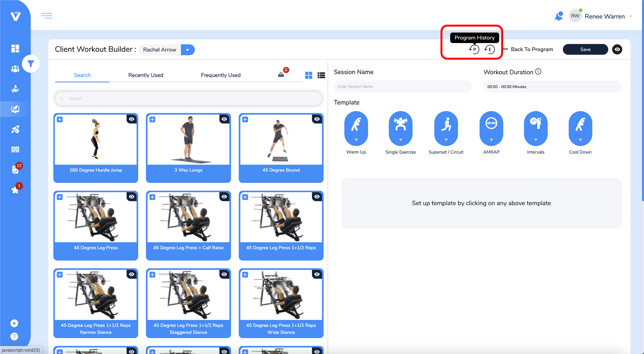Switch to grid view
Image resolution: width=644 pixels, height=354 pixels.
309,75
